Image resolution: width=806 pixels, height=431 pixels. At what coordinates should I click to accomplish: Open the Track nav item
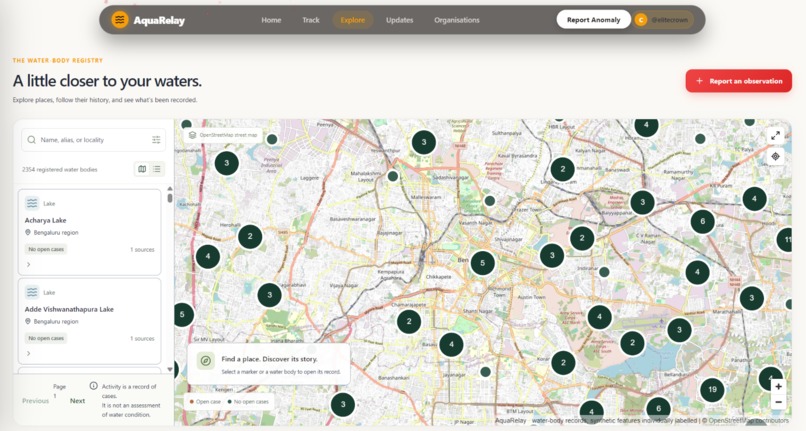(x=311, y=20)
